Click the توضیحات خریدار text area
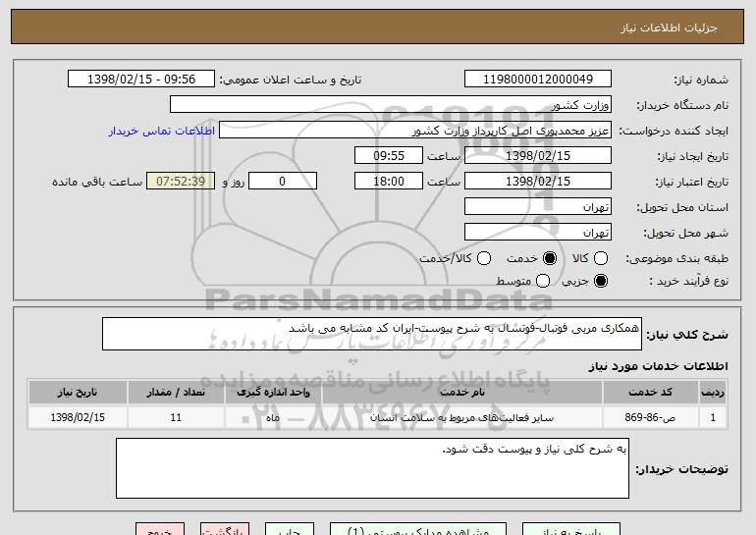This screenshot has width=756, height=535. click(372, 468)
